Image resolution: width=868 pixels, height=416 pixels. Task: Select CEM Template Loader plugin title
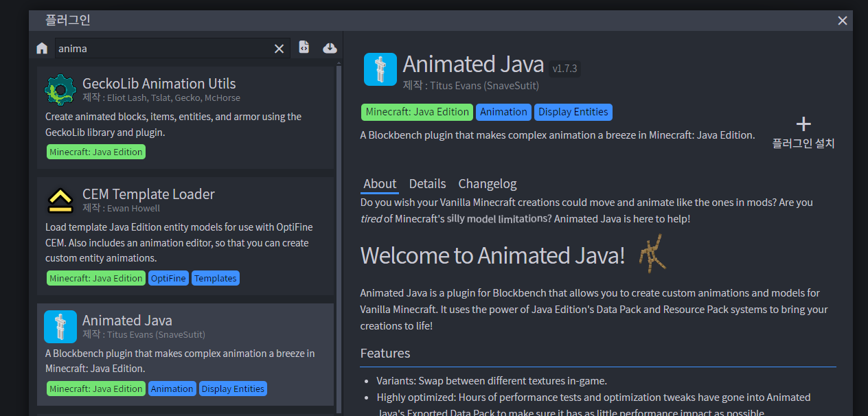click(148, 194)
